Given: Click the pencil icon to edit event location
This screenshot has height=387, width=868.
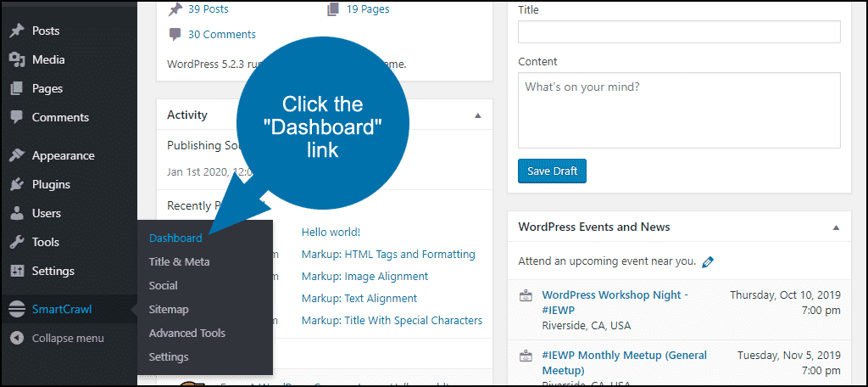Looking at the screenshot, I should coord(708,261).
